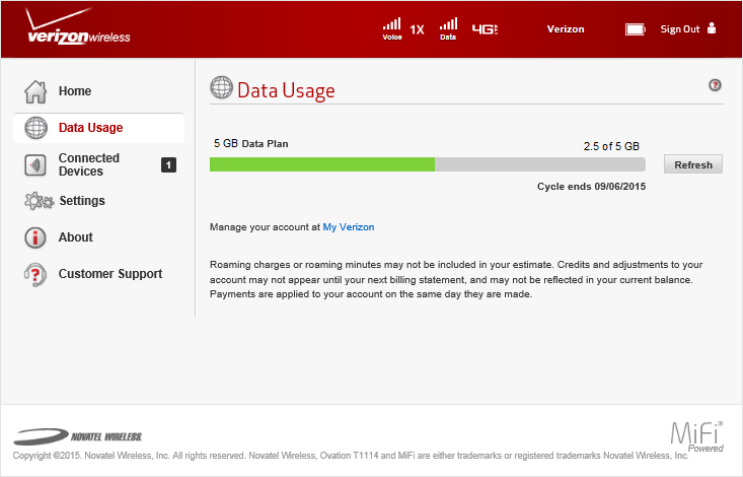The height and width of the screenshot is (477, 743).
Task: Click the roaming charges disclaimer paragraph
Action: click(456, 279)
